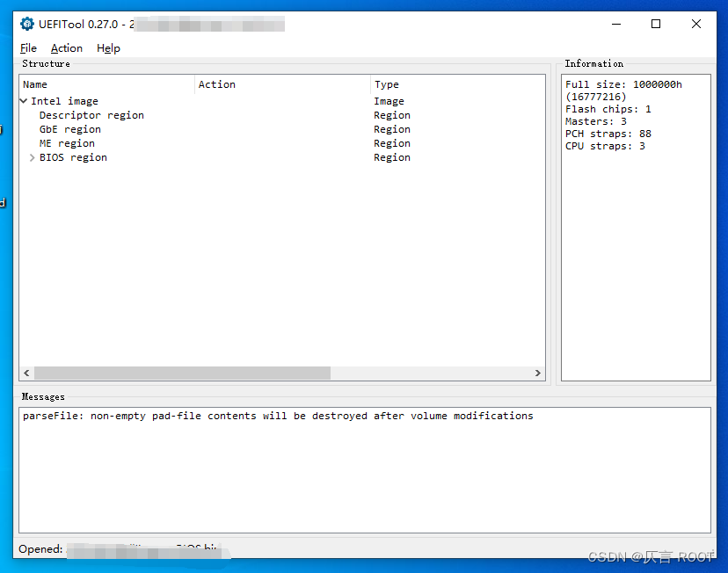Image resolution: width=728 pixels, height=573 pixels.
Task: Click the 'Image' type cell
Action: (x=389, y=101)
